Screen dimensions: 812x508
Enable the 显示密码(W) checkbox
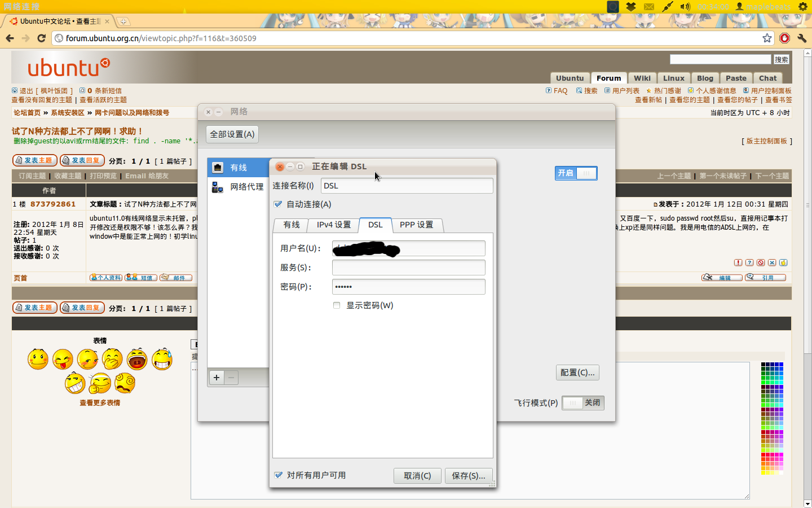pyautogui.click(x=337, y=305)
